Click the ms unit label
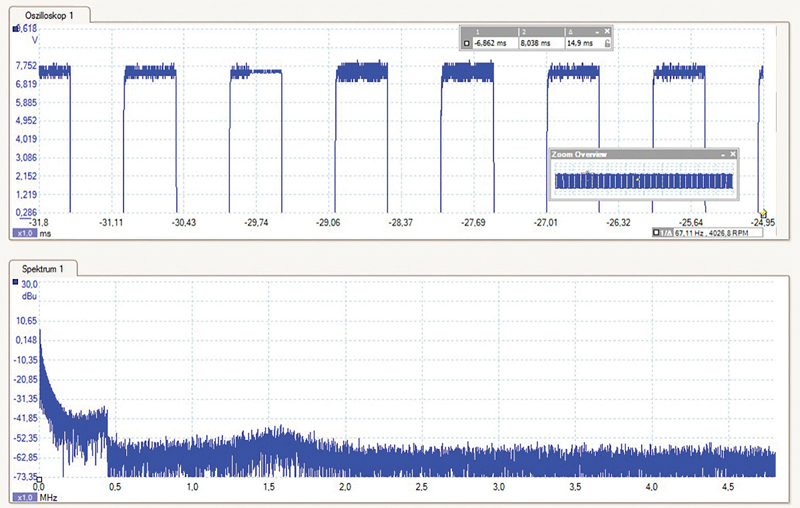 point(45,234)
